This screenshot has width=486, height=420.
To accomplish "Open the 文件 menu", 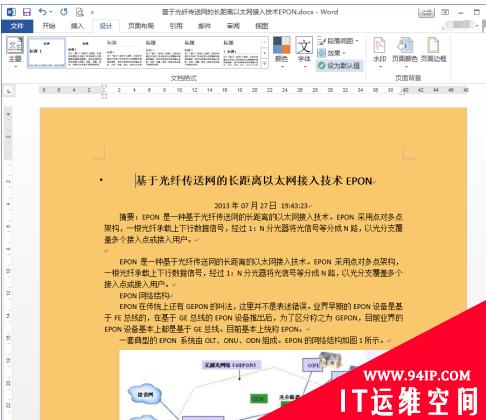I will (17, 26).
